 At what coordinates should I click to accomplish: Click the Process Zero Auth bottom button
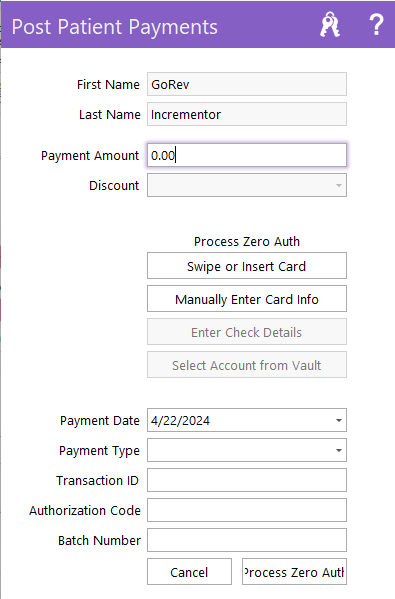294,572
